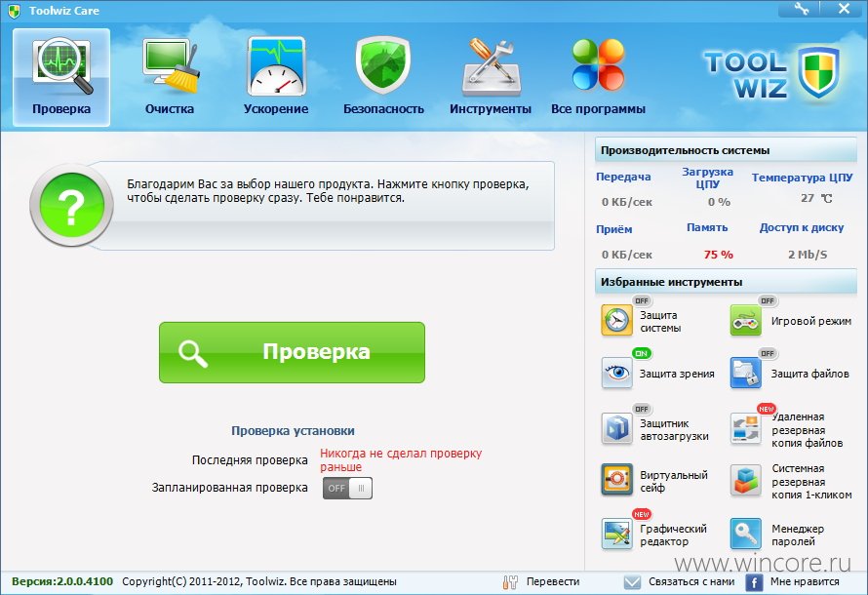Close the Toolwiz Care window
The height and width of the screenshot is (595, 868).
click(844, 9)
